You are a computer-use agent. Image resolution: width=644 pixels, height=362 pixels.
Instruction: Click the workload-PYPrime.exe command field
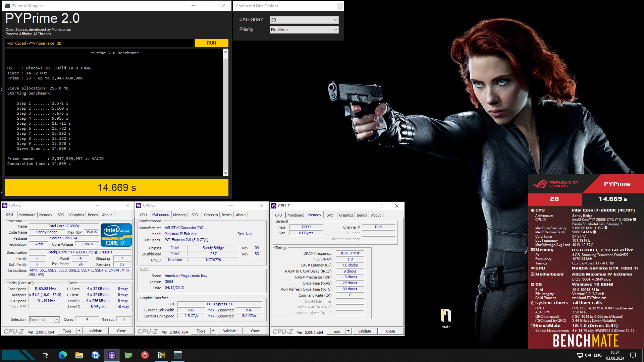click(99, 43)
